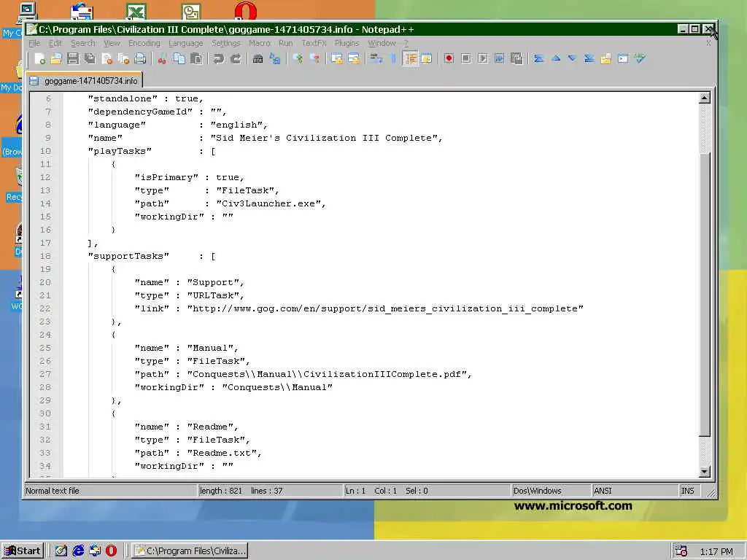The height and width of the screenshot is (560, 747).
Task: Click the Cut scissors icon
Action: click(x=162, y=58)
